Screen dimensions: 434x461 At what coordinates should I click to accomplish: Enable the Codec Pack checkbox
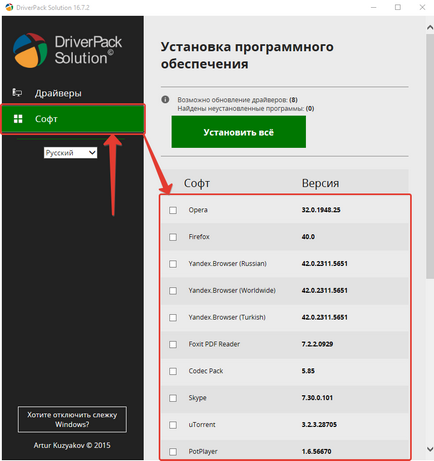click(173, 371)
